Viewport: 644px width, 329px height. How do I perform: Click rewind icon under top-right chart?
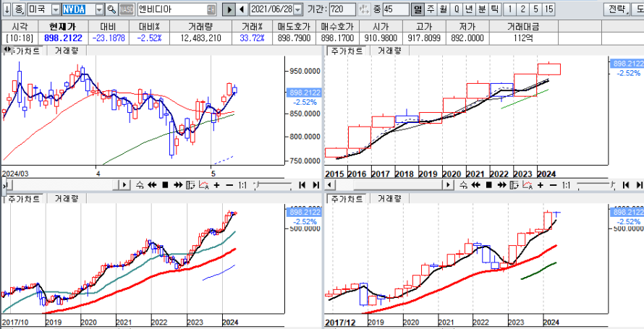[x=476, y=185]
